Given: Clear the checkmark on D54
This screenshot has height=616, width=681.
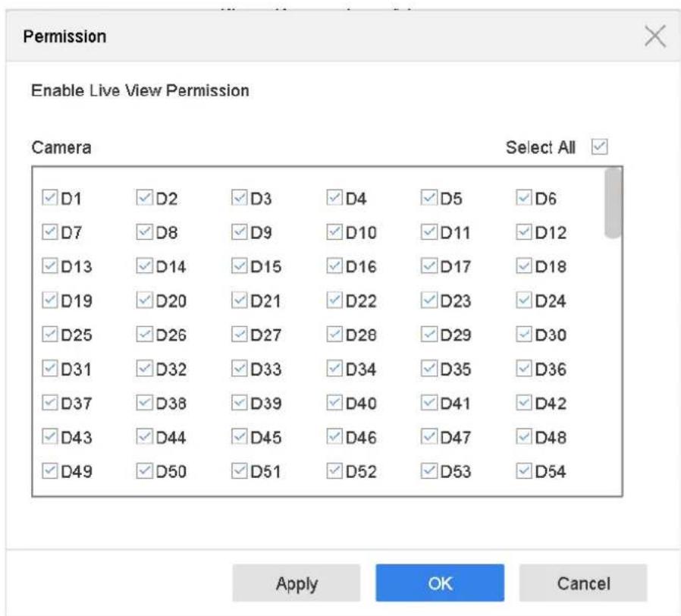Looking at the screenshot, I should [x=524, y=471].
